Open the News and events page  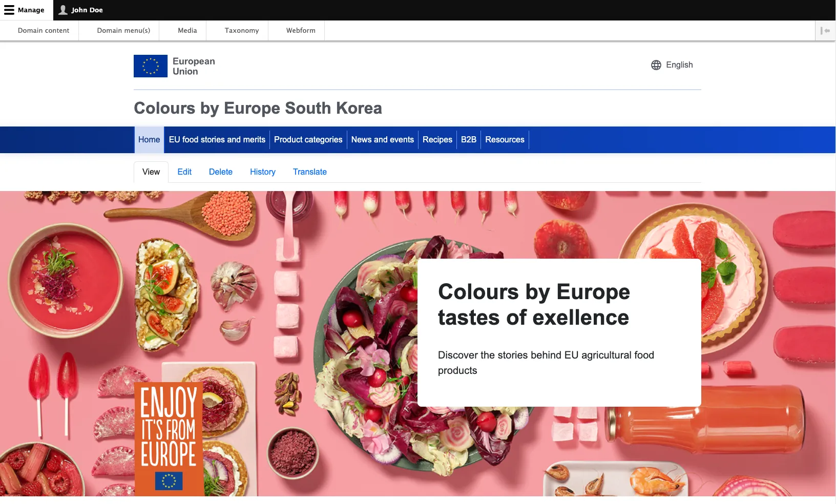[x=382, y=140]
